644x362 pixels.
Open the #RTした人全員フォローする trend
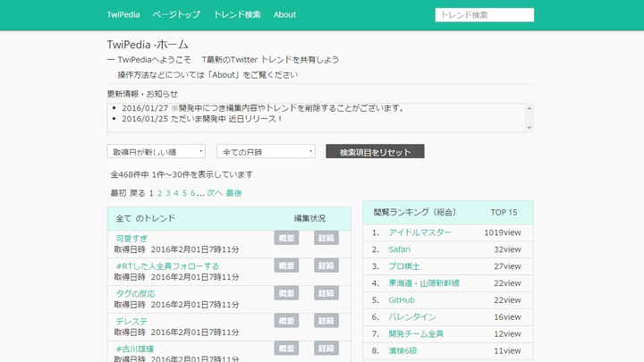167,266
